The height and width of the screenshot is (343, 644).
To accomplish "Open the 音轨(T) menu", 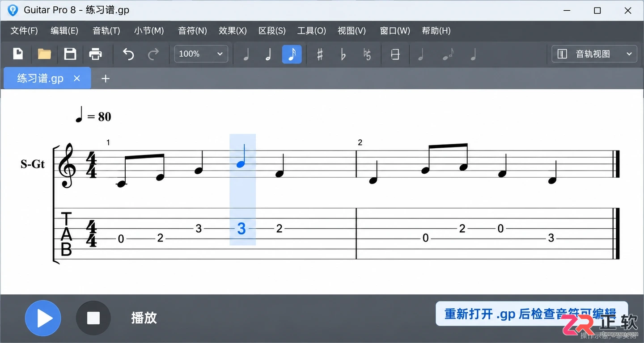I will [x=106, y=31].
